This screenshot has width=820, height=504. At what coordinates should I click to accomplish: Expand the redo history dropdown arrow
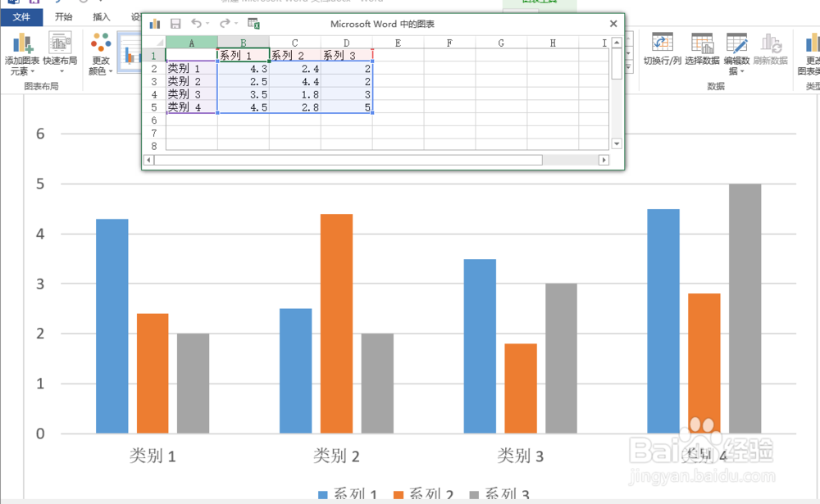click(x=236, y=24)
